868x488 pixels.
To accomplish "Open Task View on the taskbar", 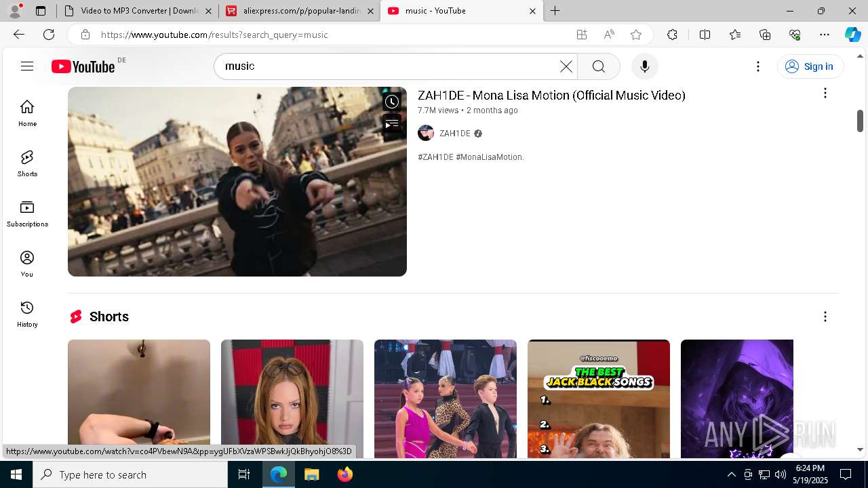I will (244, 474).
